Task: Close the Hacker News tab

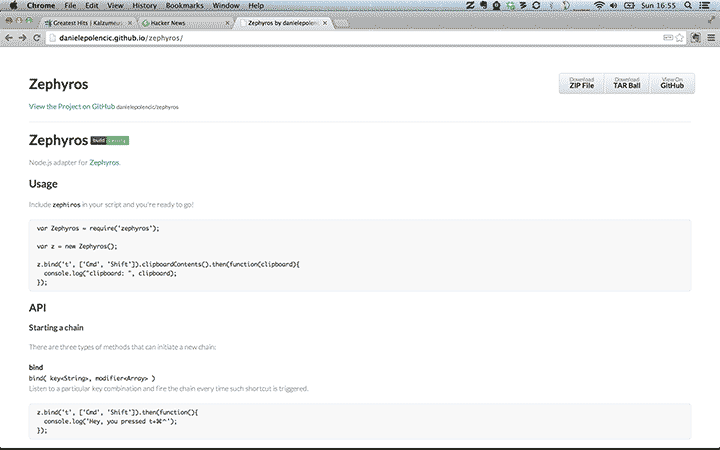Action: [227, 22]
